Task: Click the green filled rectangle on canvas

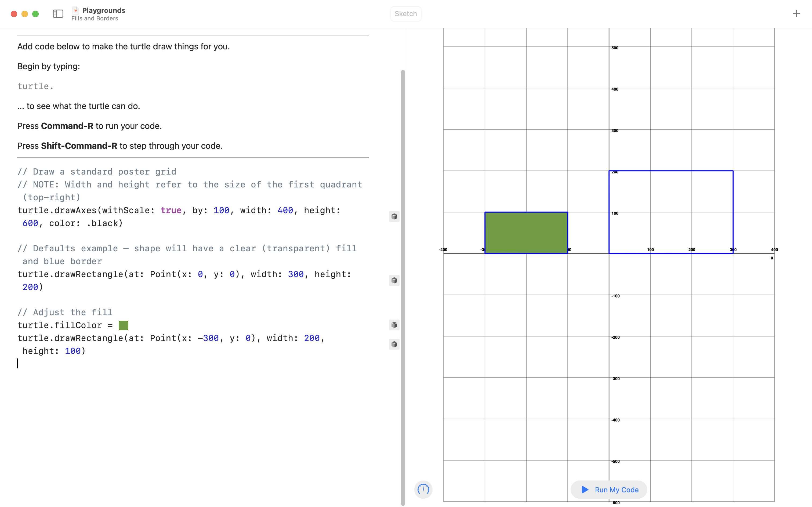Action: tap(526, 233)
